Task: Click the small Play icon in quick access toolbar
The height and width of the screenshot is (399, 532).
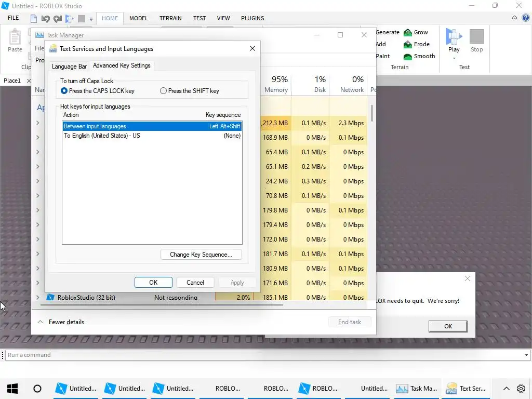Action: (70, 19)
